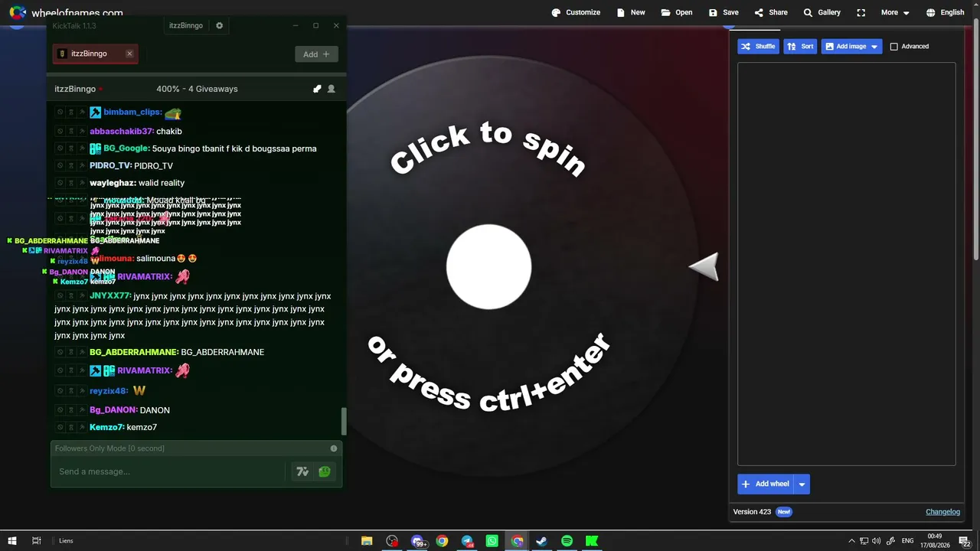Open Customize menu item
Screen dimensions: 980x551
point(576,12)
